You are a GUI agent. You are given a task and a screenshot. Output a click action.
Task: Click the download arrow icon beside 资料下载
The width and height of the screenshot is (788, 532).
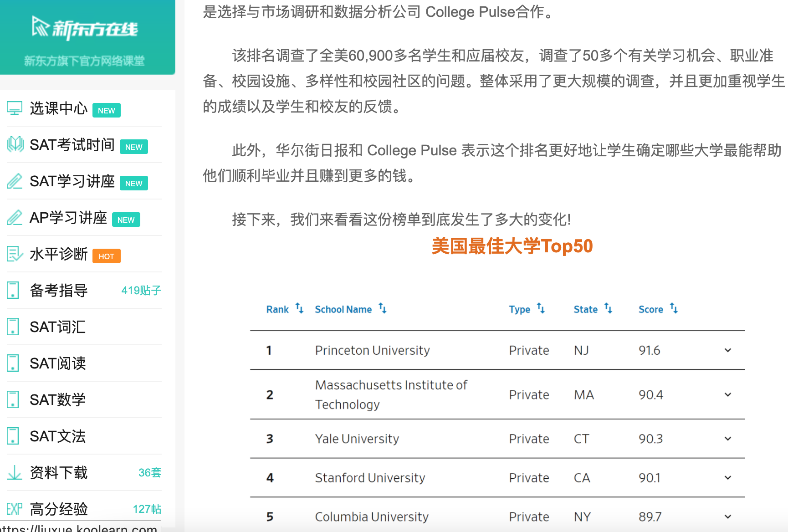tap(15, 472)
